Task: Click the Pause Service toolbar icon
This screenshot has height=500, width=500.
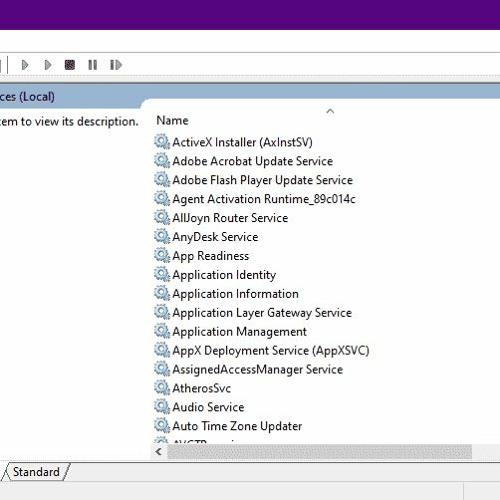Action: 93,65
